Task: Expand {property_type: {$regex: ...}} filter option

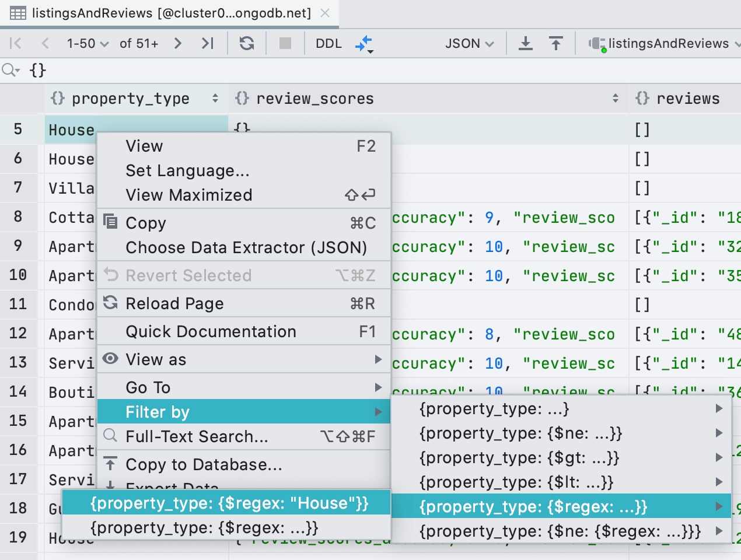Action: click(x=561, y=507)
